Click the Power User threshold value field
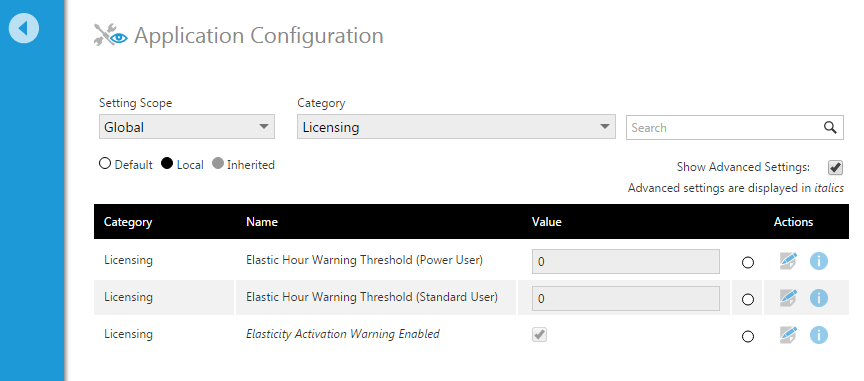The height and width of the screenshot is (381, 864). point(625,261)
